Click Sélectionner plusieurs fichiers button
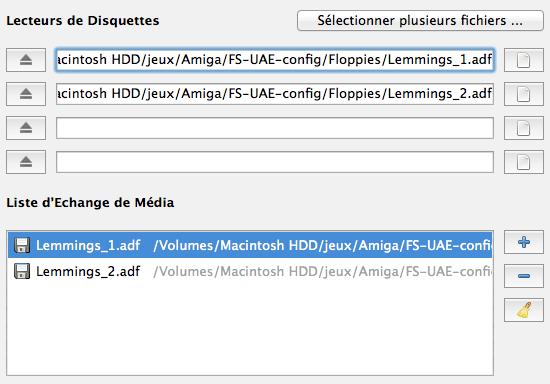The width and height of the screenshot is (550, 384). 420,21
